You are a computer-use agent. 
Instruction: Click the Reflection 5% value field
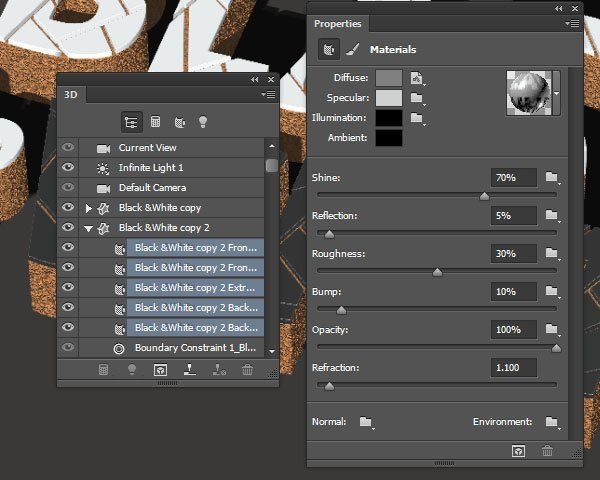coord(514,216)
